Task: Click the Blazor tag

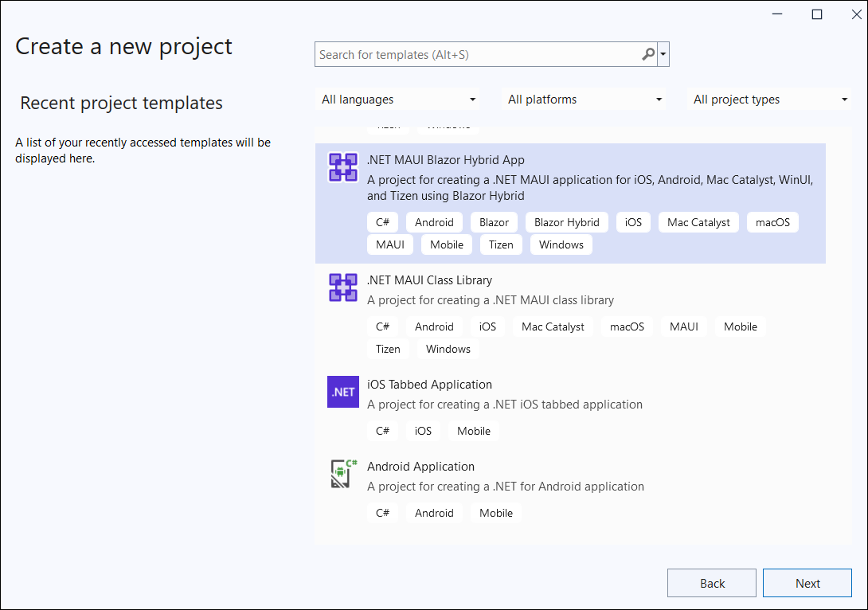Action: [494, 222]
